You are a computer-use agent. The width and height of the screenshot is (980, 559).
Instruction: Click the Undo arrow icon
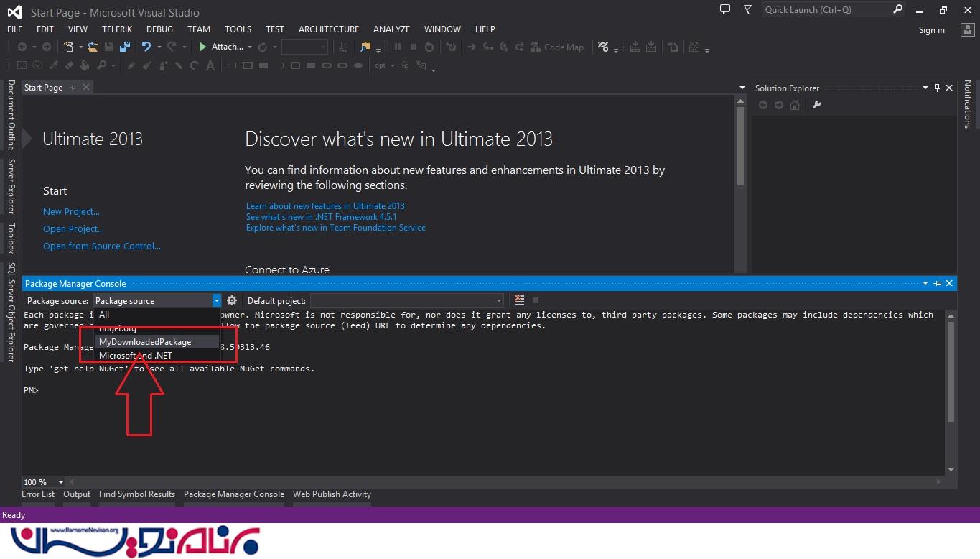146,47
